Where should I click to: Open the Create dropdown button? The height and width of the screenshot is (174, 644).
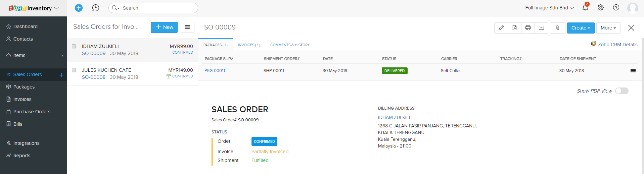[x=581, y=28]
